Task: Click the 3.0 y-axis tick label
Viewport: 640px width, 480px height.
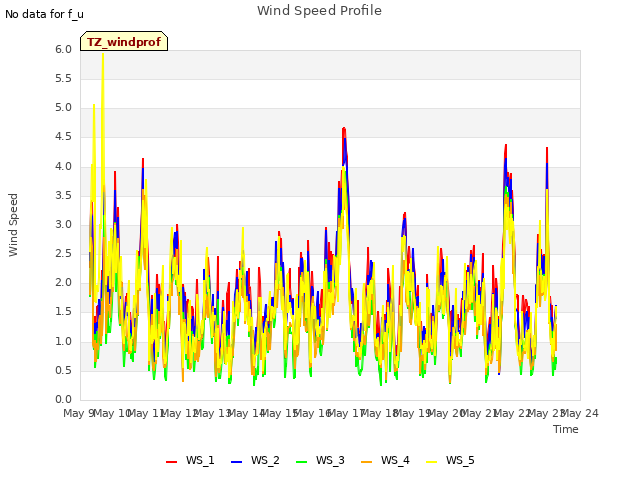Action: pos(64,224)
